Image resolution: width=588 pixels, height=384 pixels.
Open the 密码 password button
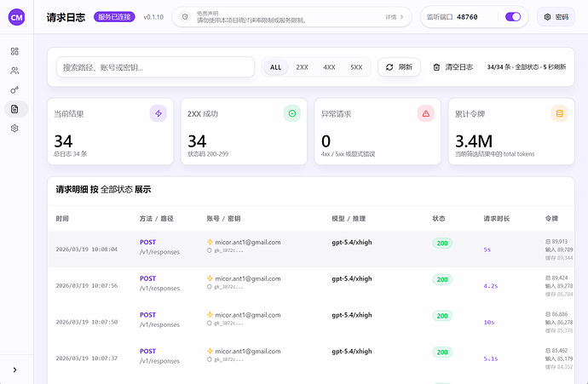(556, 17)
